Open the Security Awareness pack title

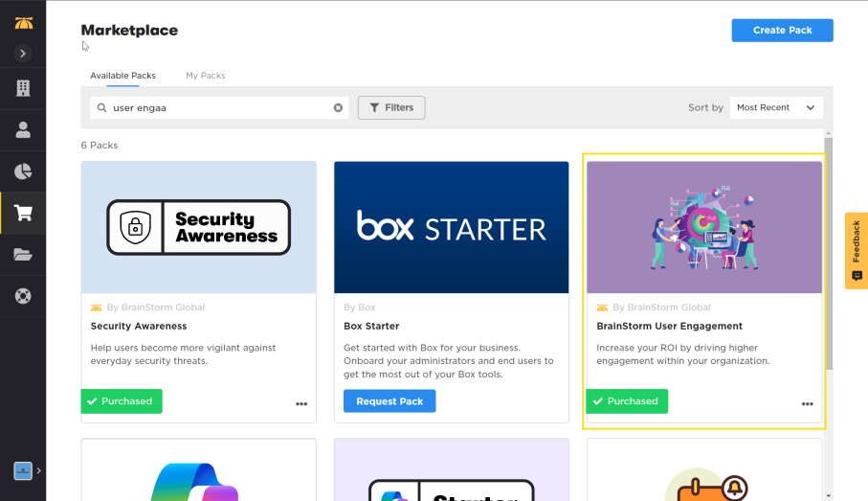[139, 327]
